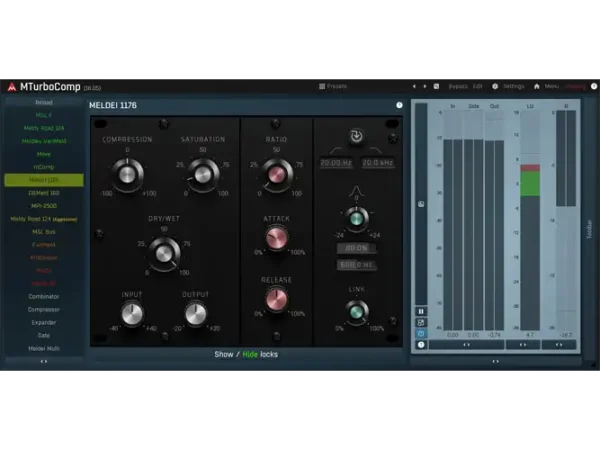Click the Compression knob
600x450 pixels.
point(127,174)
